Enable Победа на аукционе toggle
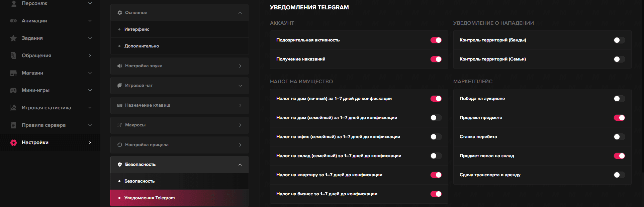The image size is (644, 207). [619, 99]
